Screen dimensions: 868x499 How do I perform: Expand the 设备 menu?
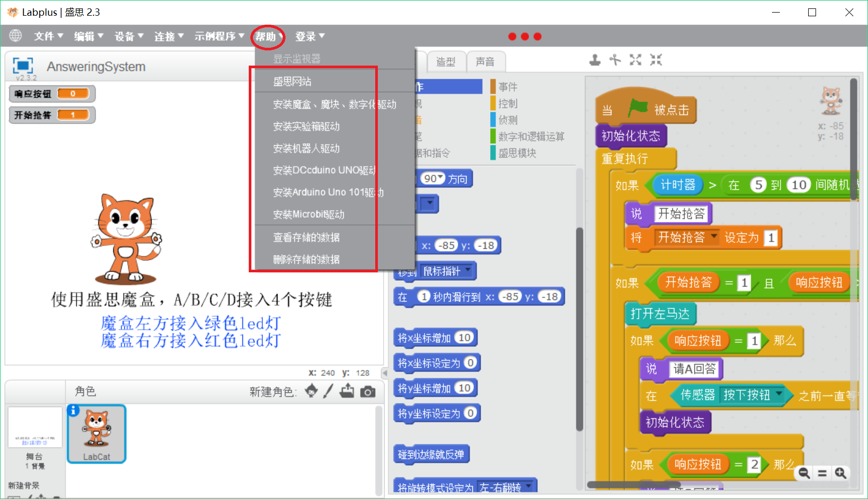(129, 36)
